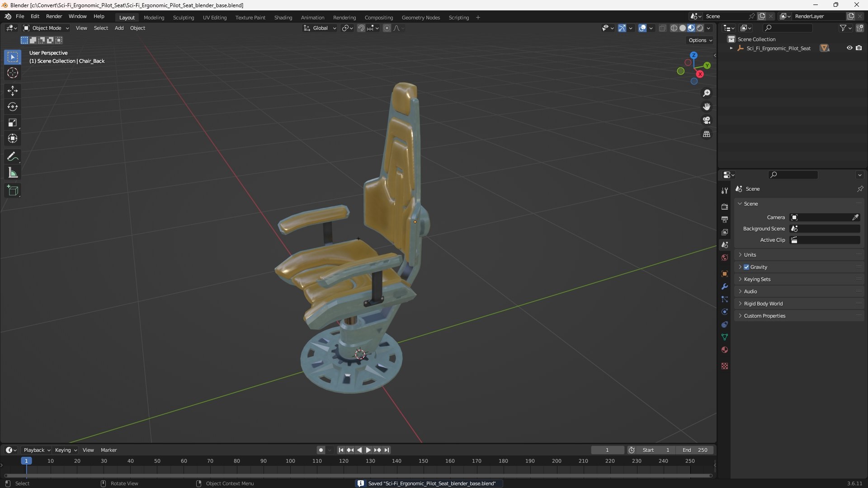Click the End frame 250 field
Image resolution: width=868 pixels, height=488 pixels.
click(x=695, y=450)
